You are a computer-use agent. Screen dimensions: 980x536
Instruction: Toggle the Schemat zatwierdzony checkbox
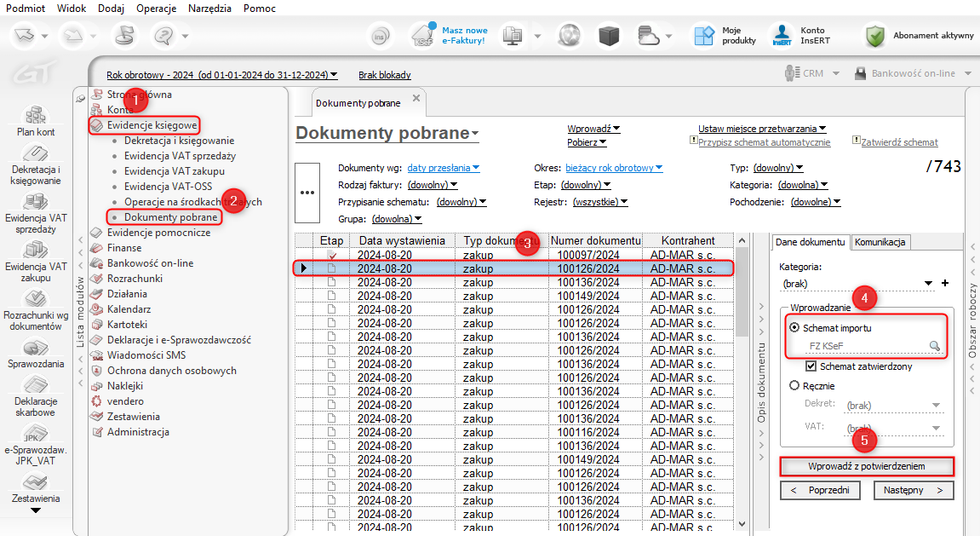811,366
